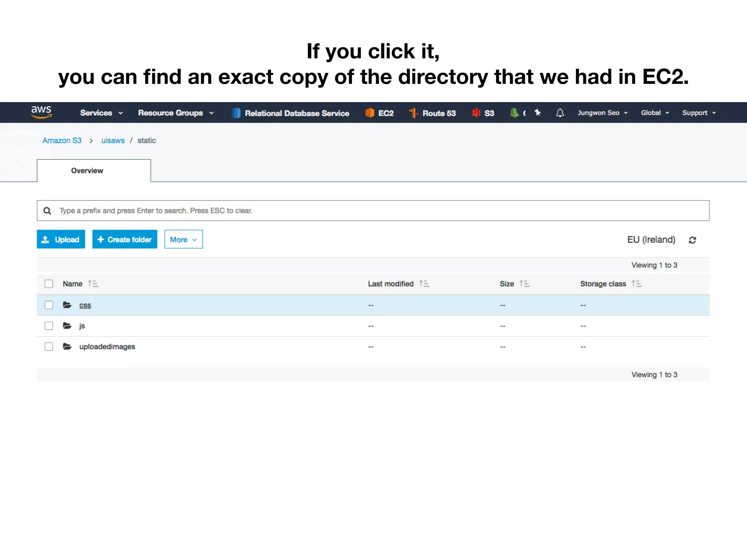Select the Overview tab
This screenshot has width=747, height=560.
[94, 171]
